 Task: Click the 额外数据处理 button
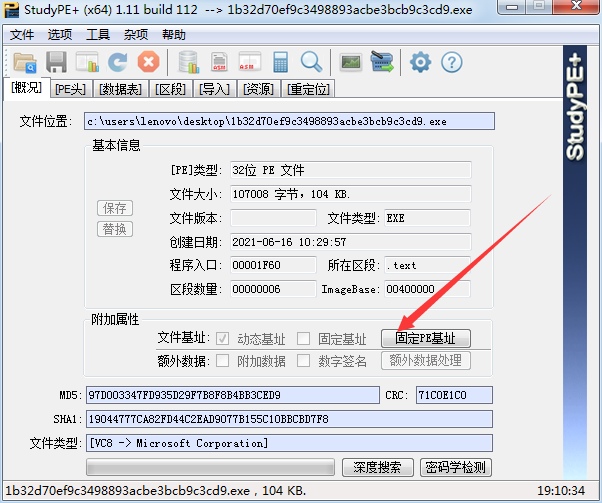(425, 361)
